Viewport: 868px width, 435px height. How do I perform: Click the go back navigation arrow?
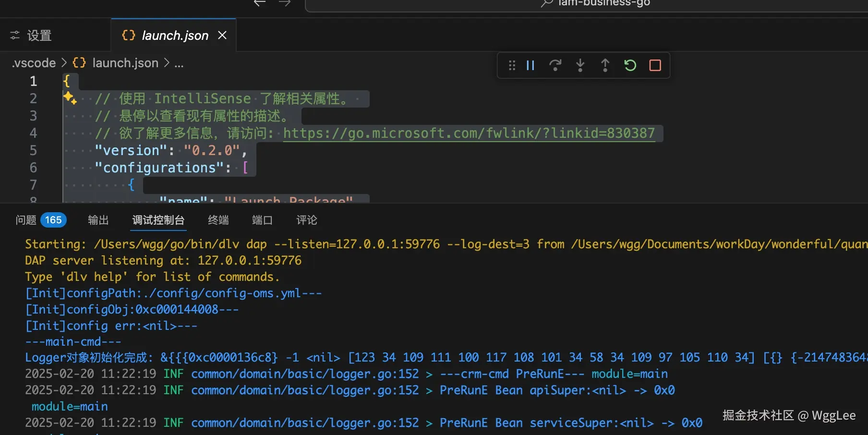260,3
